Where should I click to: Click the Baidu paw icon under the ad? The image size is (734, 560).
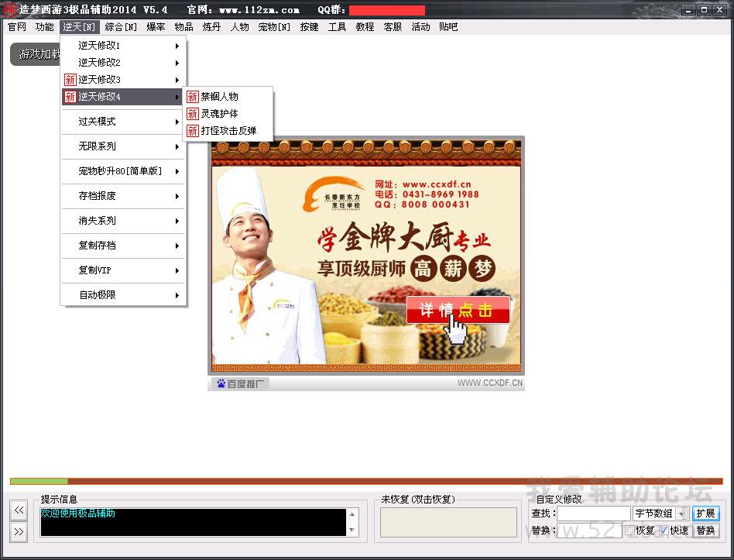(221, 384)
